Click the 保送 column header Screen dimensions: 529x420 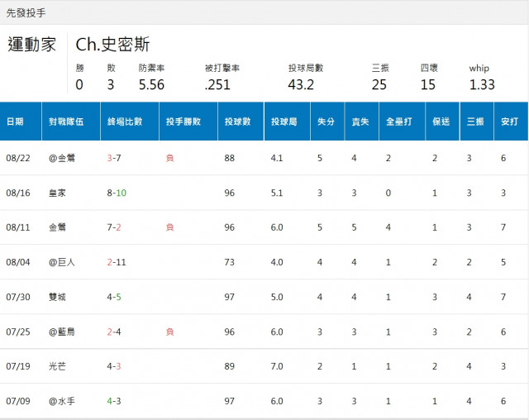(441, 122)
